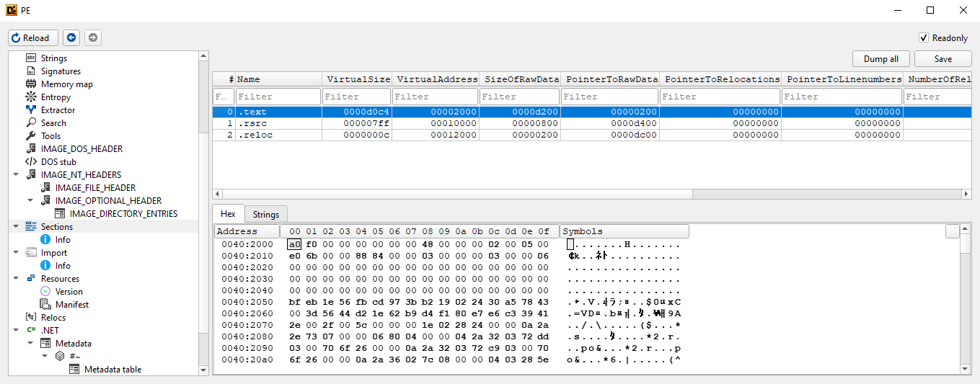980x384 pixels.
Task: Select the Version icon
Action: tap(45, 291)
